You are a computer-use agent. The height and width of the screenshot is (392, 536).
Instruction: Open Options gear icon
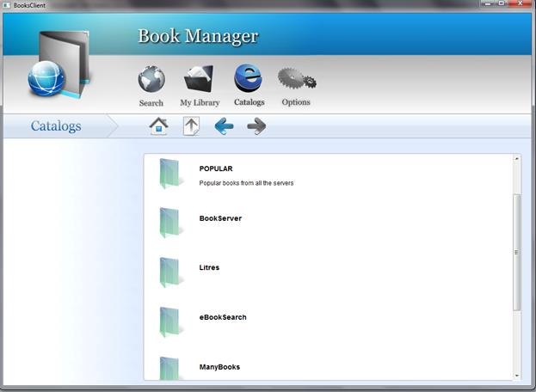pyautogui.click(x=296, y=80)
